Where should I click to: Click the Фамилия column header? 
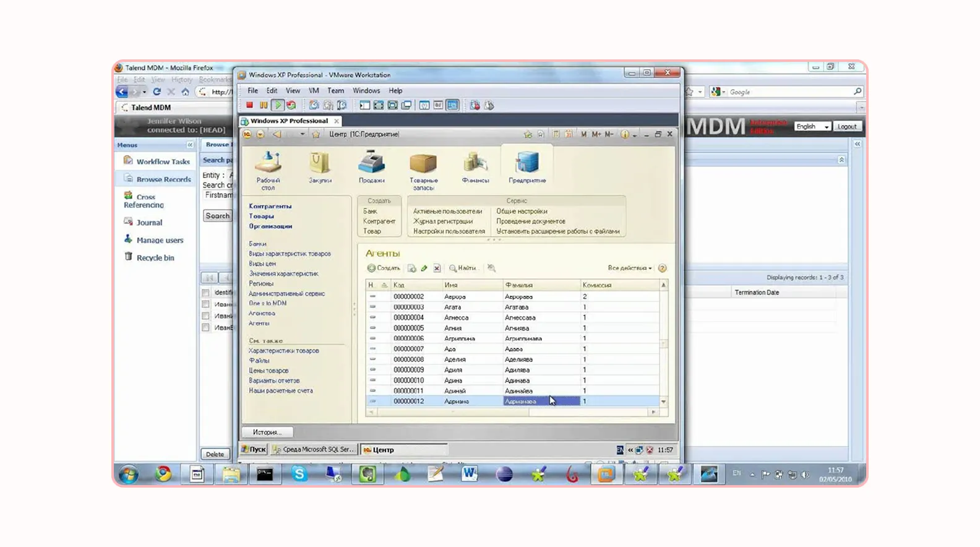pos(541,285)
